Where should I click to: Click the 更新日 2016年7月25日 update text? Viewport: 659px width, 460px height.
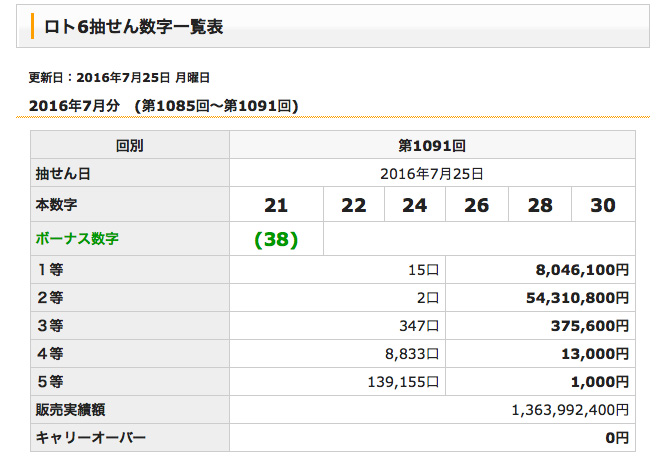coord(119,78)
